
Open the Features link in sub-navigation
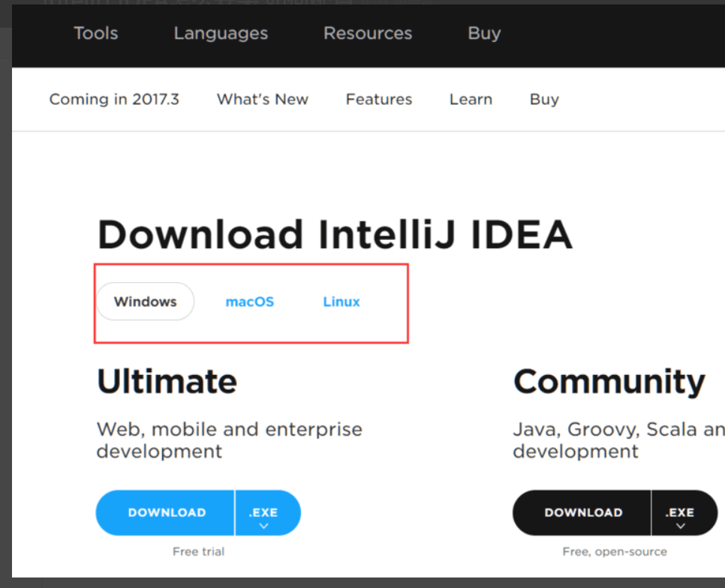[378, 99]
